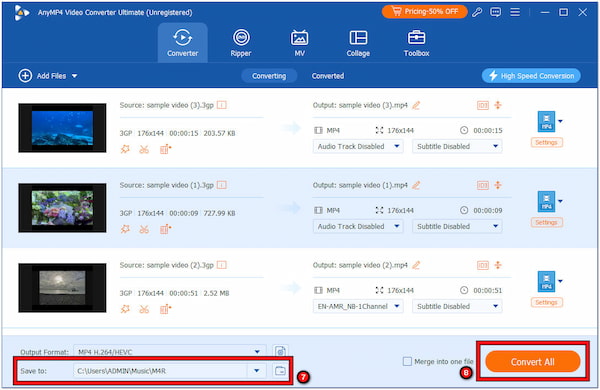Open the Collage tab

pos(358,43)
